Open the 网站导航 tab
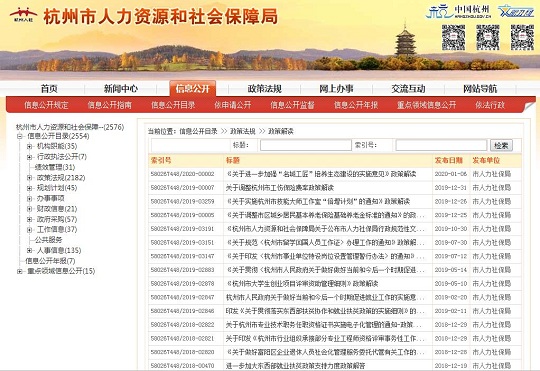The image size is (540, 371). [x=480, y=89]
